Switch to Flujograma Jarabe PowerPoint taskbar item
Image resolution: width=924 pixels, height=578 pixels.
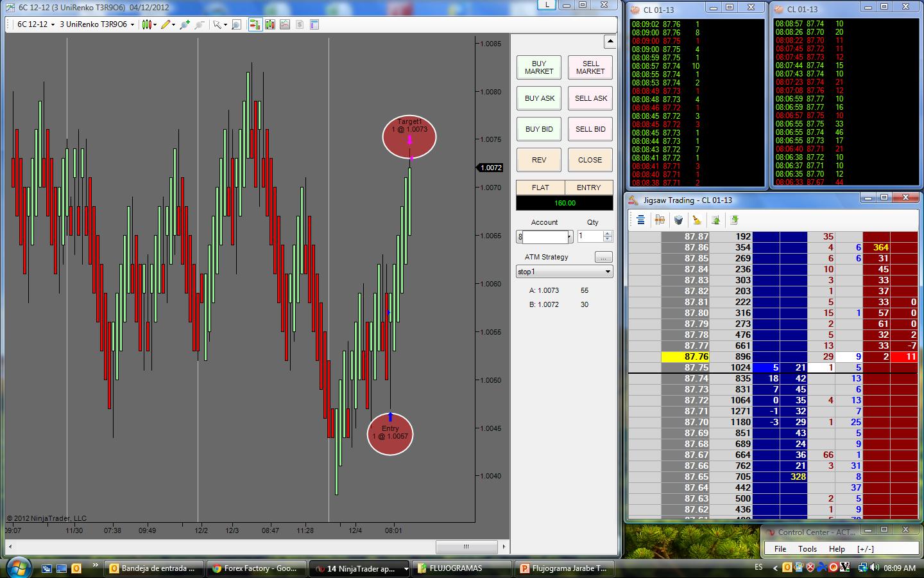pyautogui.click(x=565, y=568)
